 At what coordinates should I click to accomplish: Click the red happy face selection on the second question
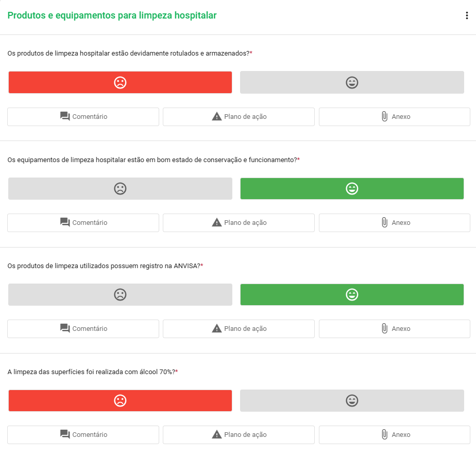click(352, 188)
